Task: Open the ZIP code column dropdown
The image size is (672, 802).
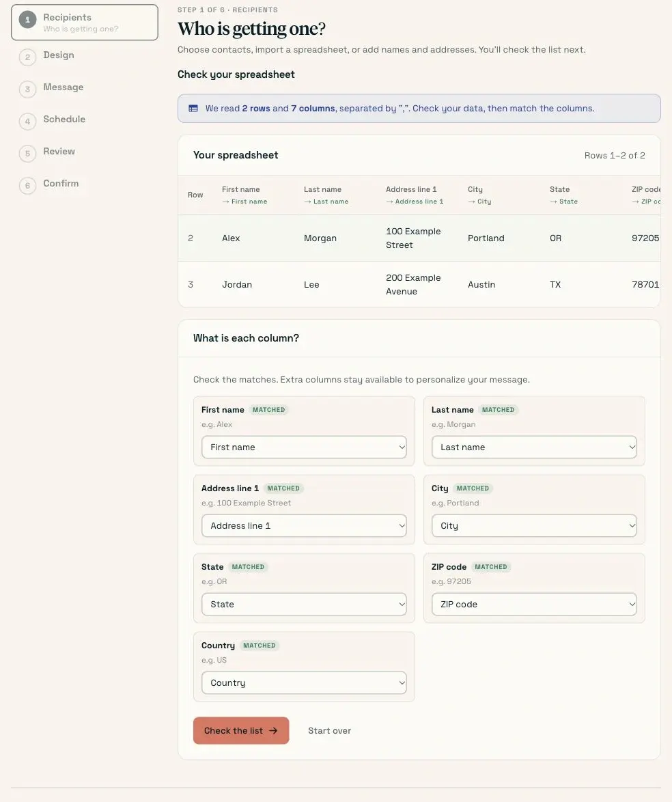Action: (x=534, y=604)
